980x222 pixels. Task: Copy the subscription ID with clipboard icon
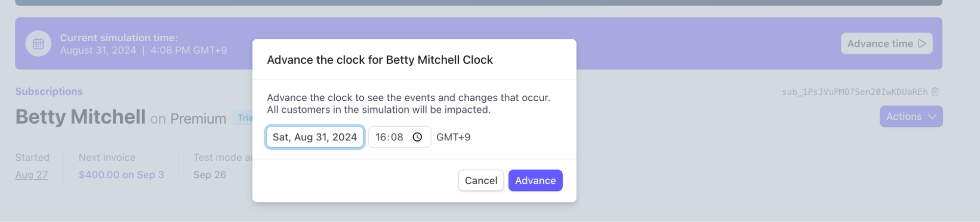[x=935, y=92]
